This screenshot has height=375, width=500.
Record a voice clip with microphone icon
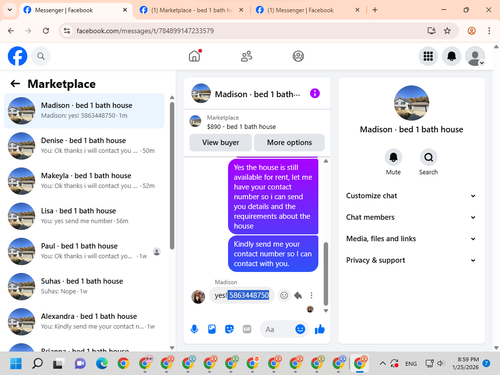click(194, 329)
